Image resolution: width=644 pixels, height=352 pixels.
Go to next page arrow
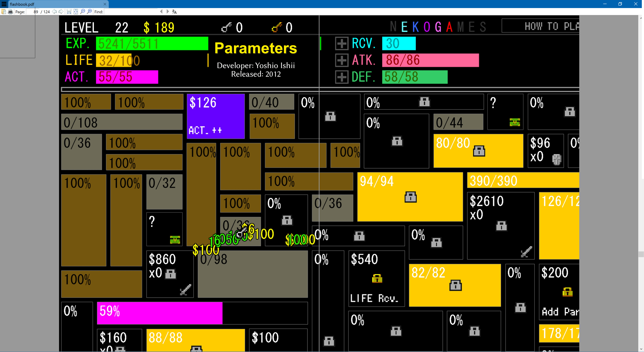(x=61, y=12)
